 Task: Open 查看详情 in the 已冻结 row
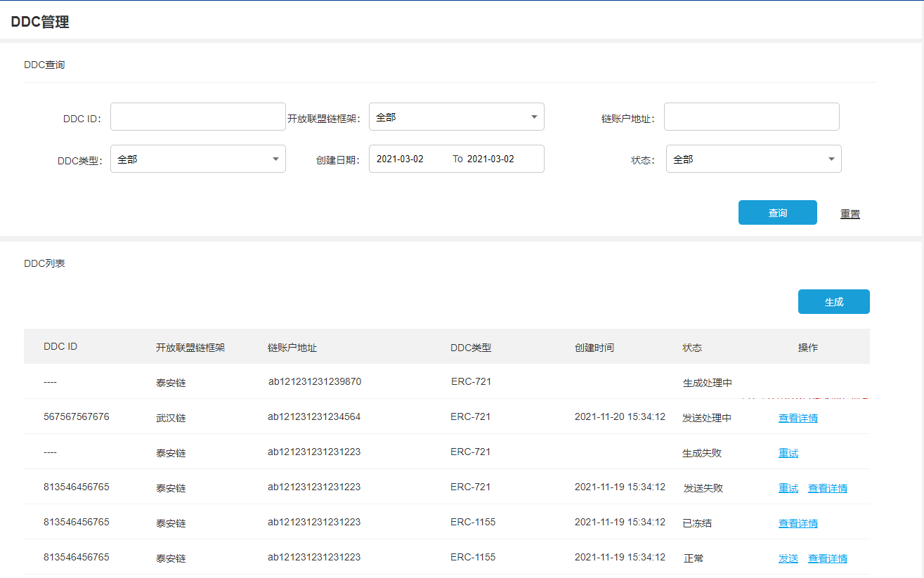point(798,523)
